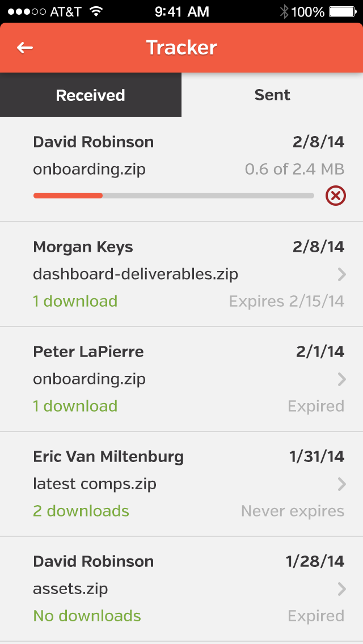This screenshot has width=363, height=644.
Task: Cancel the onboarding.zip download in progress
Action: pos(336,196)
